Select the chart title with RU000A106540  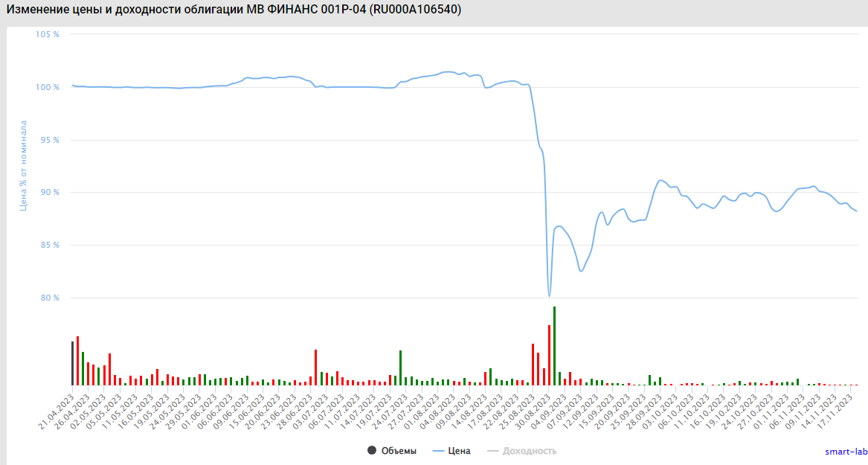pos(234,10)
